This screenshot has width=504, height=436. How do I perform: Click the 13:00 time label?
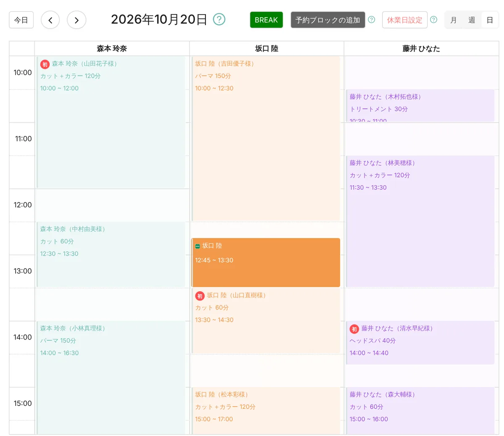pos(23,271)
